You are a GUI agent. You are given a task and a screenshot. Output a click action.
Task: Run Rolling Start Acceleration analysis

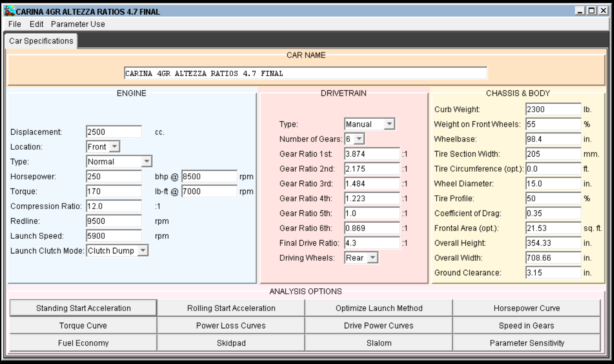tap(231, 308)
